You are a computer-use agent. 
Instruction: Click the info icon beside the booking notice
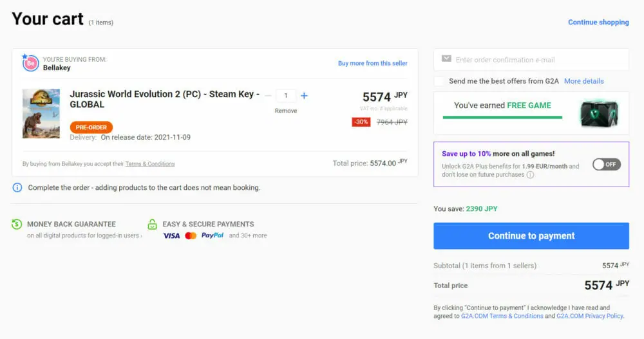coord(17,188)
